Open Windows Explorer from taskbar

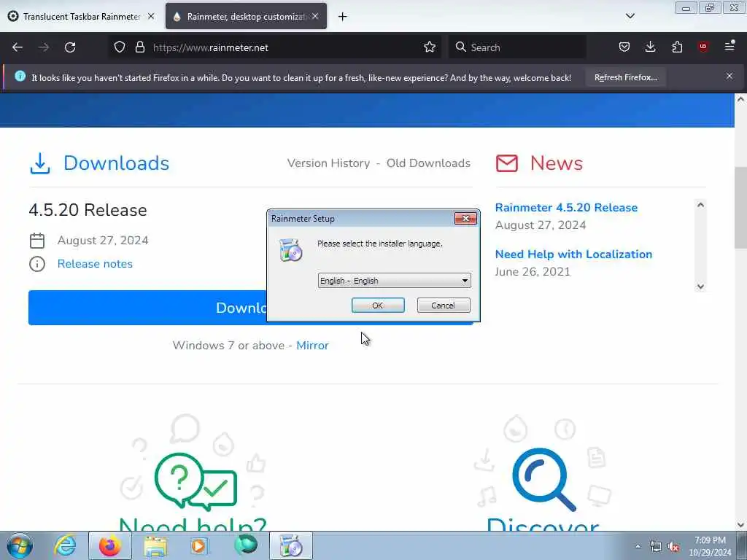click(156, 545)
